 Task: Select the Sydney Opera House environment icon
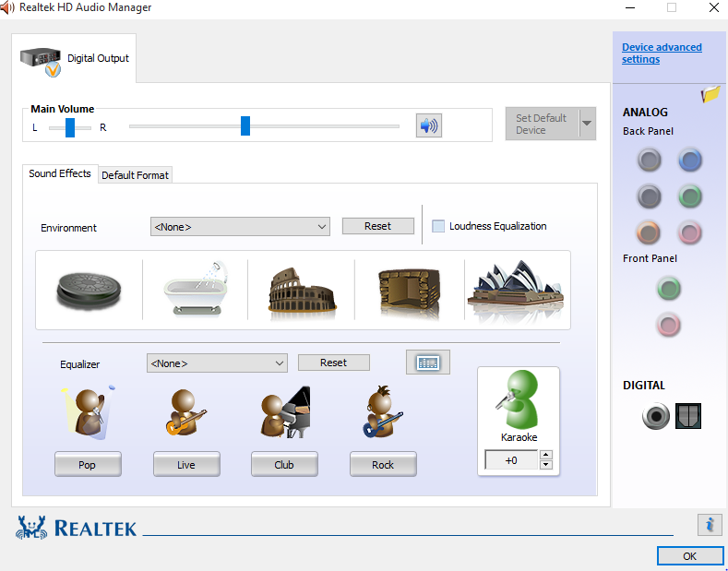point(516,290)
